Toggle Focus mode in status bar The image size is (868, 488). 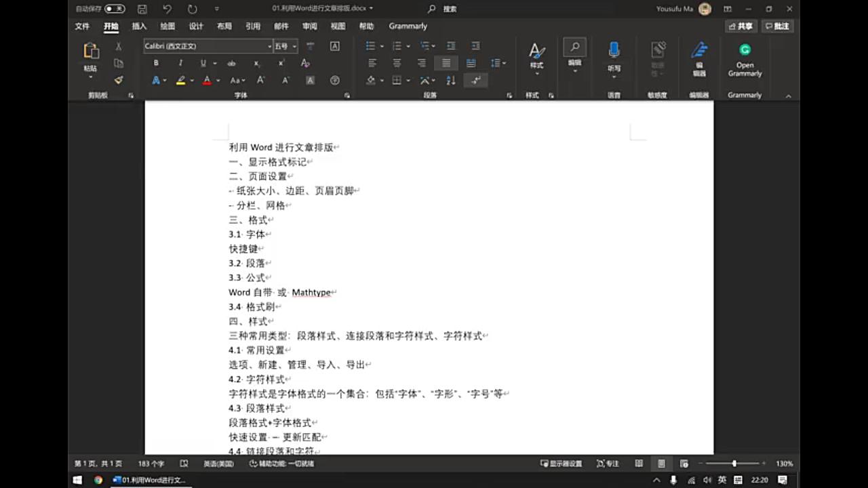(x=608, y=464)
